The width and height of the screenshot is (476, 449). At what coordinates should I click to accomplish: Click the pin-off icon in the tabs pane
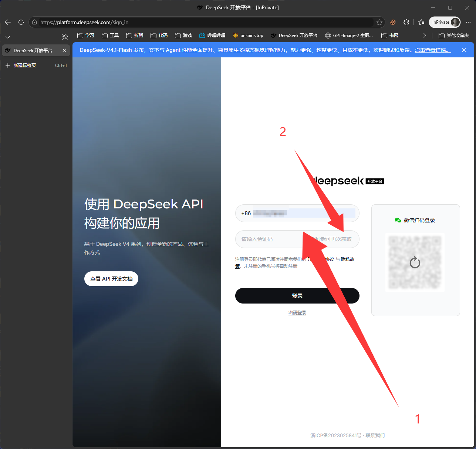(x=65, y=37)
